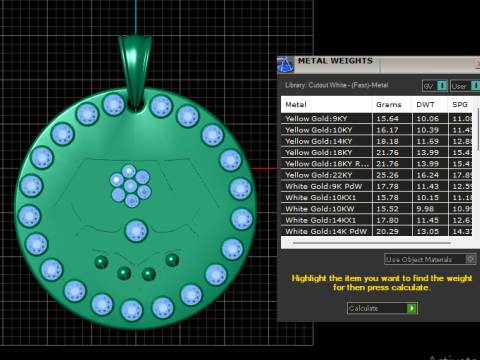Select the Yellow Gold:18KY R... row
Viewport: 480px width, 360px height.
click(377, 164)
